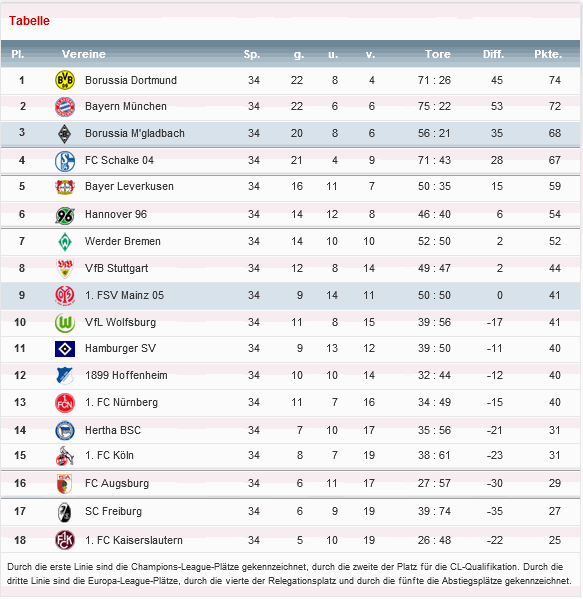Click the Diff. column header
This screenshot has height=599, width=583.
(x=494, y=54)
